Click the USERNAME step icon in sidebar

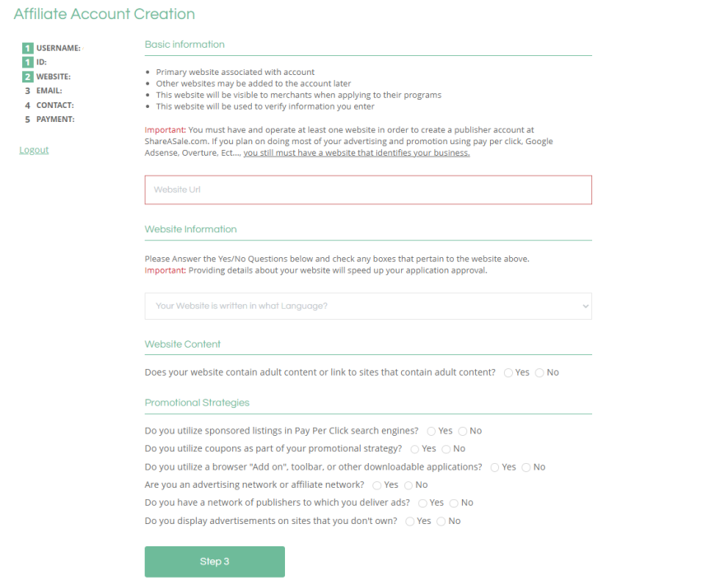[27, 48]
